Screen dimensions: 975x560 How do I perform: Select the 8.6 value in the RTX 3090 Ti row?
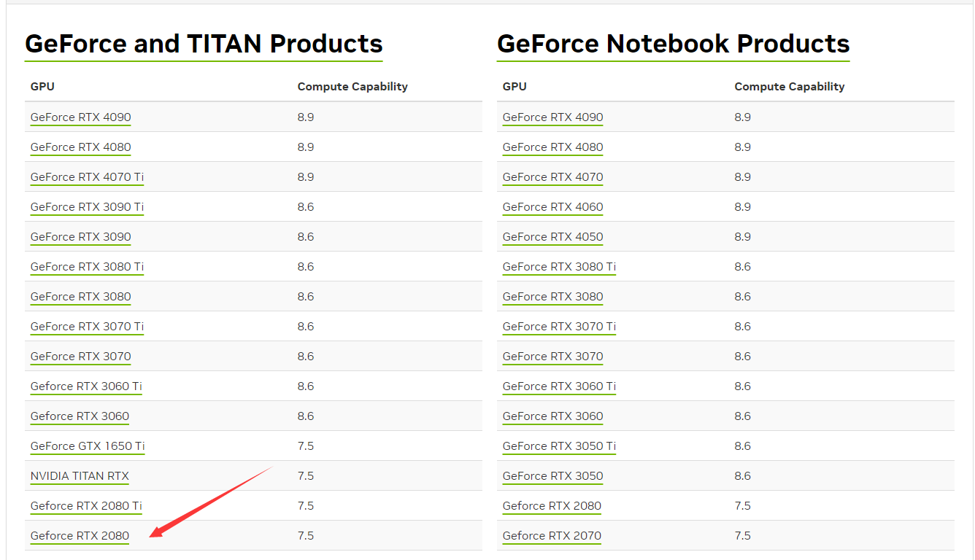306,207
